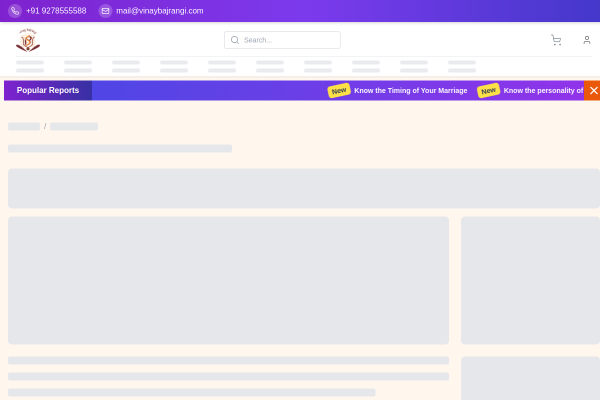Click the large main content placeholder card
The width and height of the screenshot is (600, 400).
(x=228, y=280)
